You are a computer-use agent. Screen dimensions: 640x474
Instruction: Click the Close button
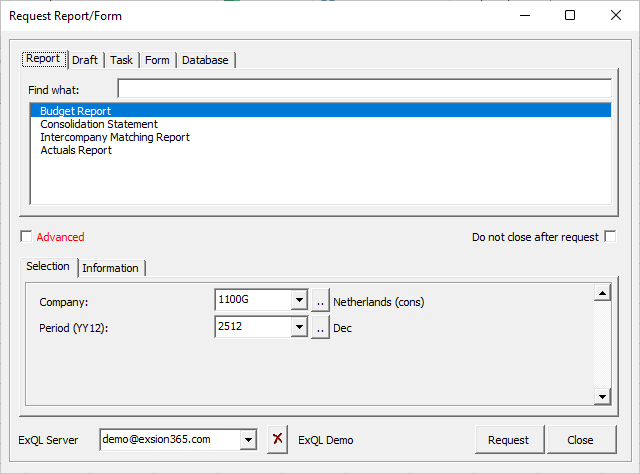581,440
